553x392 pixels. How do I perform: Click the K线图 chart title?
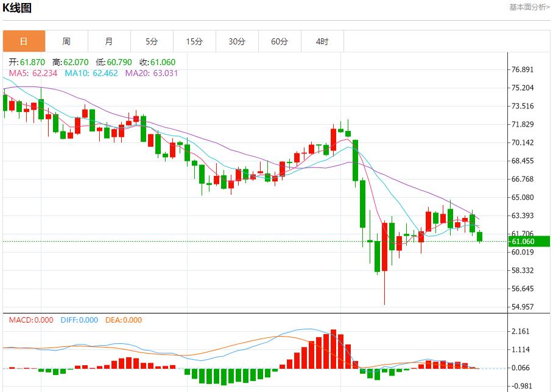click(18, 8)
